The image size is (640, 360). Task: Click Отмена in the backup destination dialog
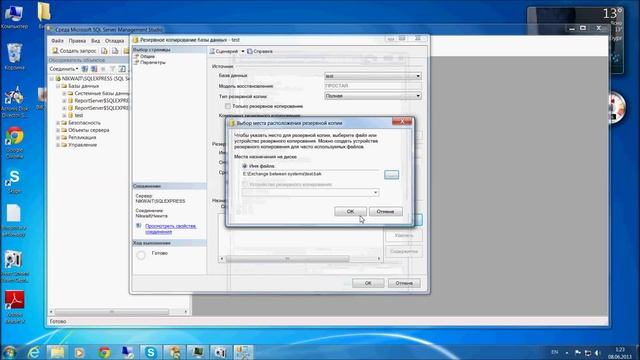[385, 211]
